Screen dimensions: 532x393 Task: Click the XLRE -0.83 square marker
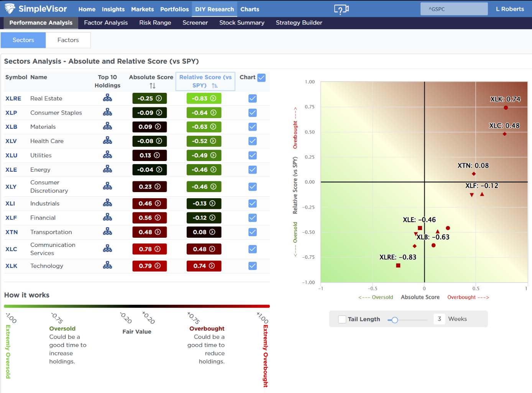pyautogui.click(x=398, y=265)
